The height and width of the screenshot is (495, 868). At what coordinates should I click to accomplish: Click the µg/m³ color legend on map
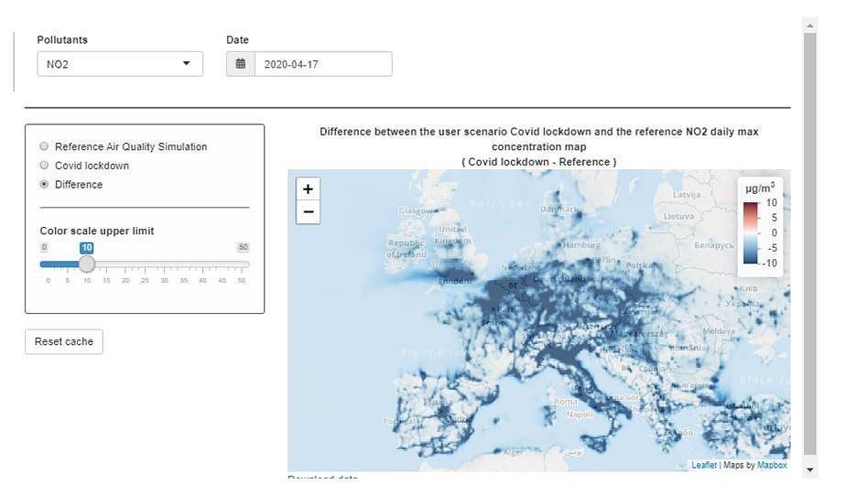point(760,225)
